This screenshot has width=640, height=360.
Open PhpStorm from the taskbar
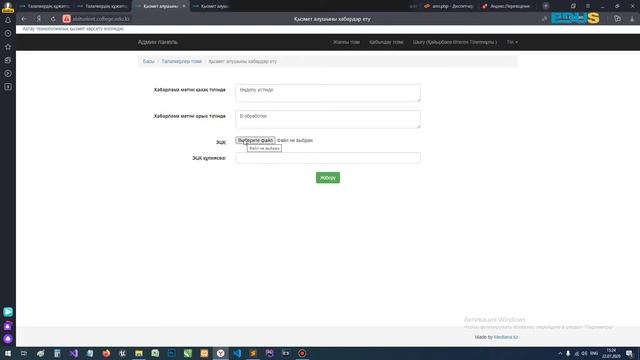point(270,353)
